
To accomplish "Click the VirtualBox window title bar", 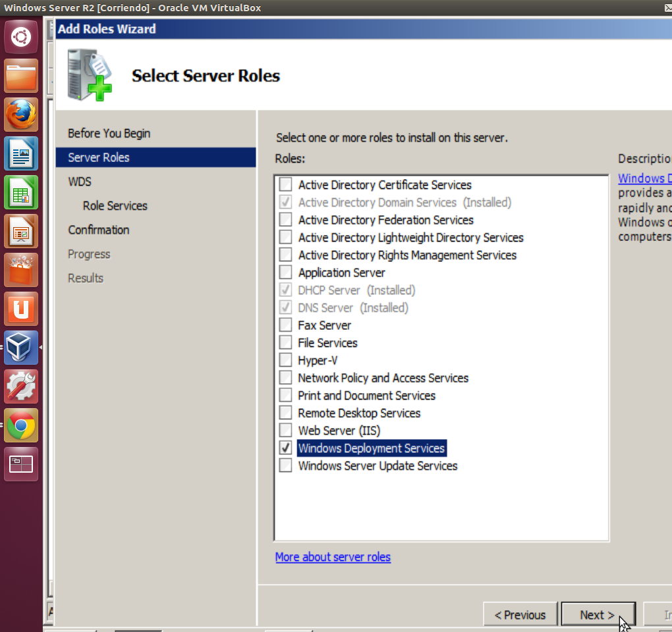I will pos(336,8).
